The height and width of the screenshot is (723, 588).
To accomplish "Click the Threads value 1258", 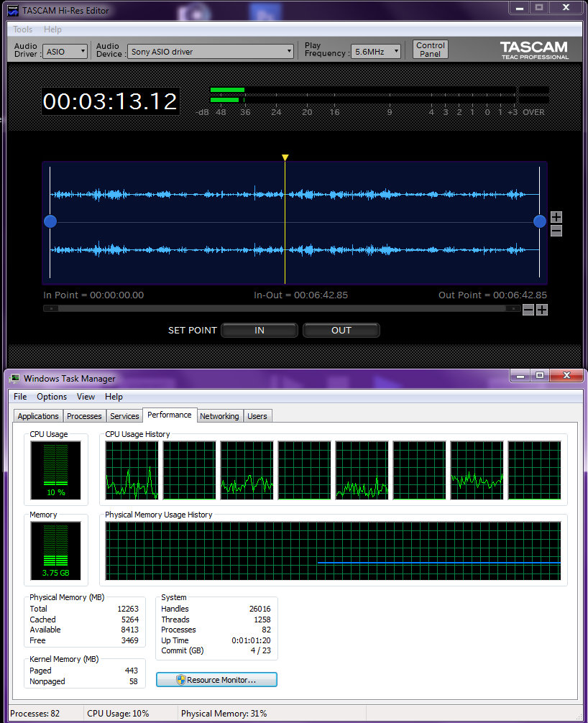I will coord(262,620).
